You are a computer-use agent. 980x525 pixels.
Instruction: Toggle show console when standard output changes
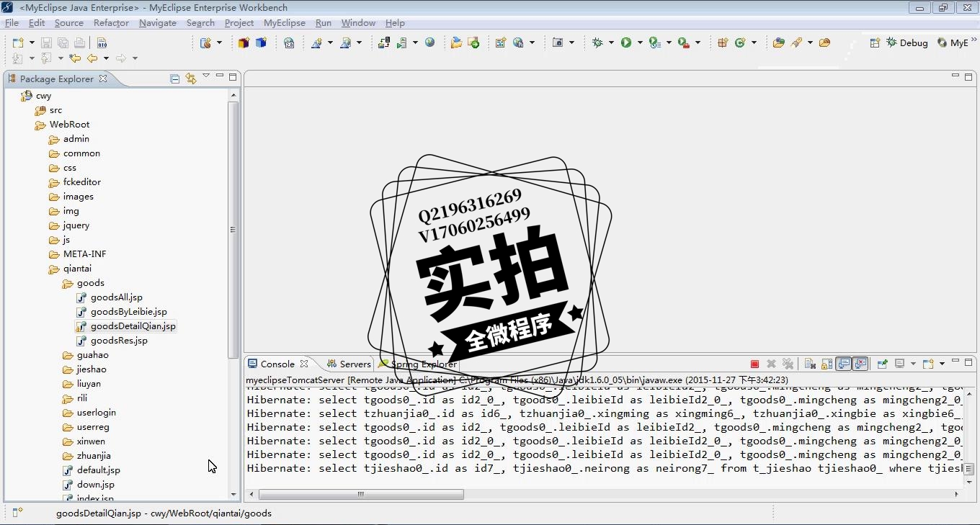pyautogui.click(x=843, y=364)
